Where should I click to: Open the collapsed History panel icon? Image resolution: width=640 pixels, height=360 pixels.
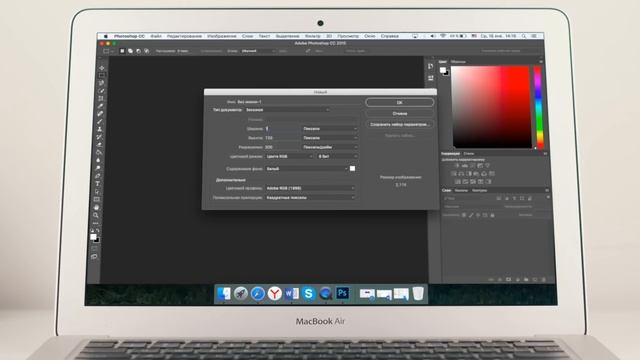pyautogui.click(x=431, y=67)
